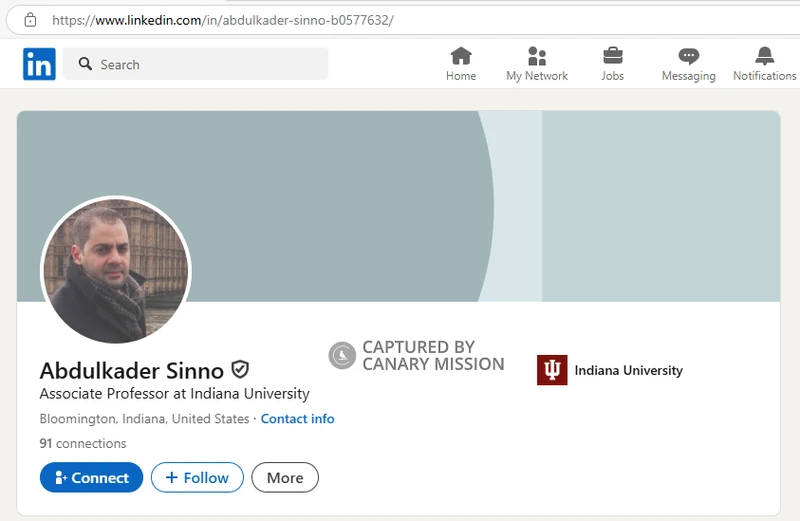Open the More options button
The height and width of the screenshot is (521, 800).
285,477
